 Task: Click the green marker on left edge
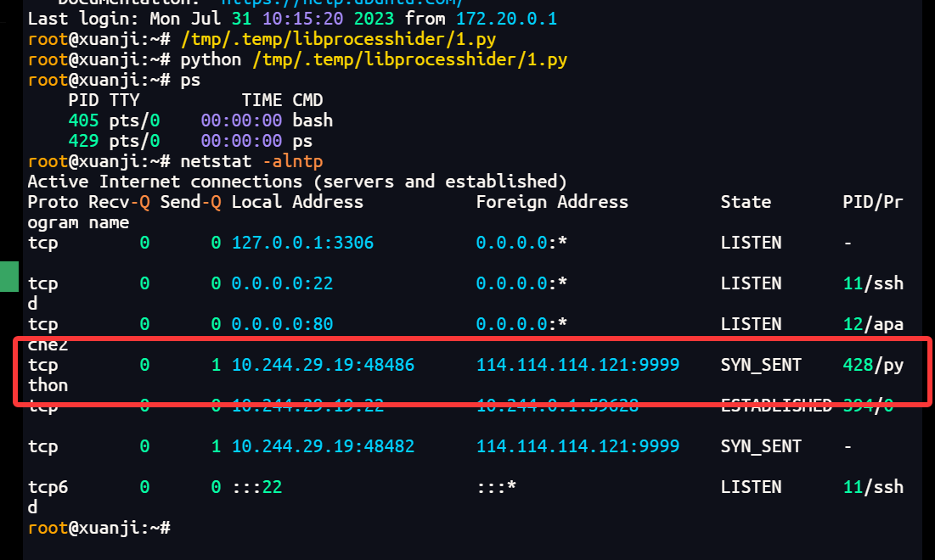click(8, 277)
